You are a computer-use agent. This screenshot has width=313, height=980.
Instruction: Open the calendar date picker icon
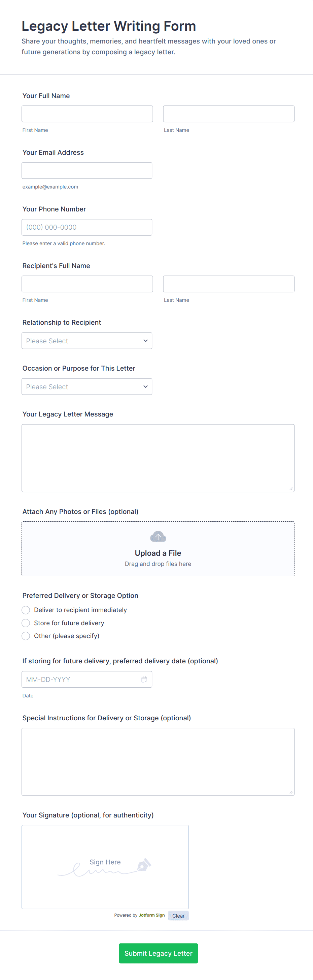click(x=144, y=680)
